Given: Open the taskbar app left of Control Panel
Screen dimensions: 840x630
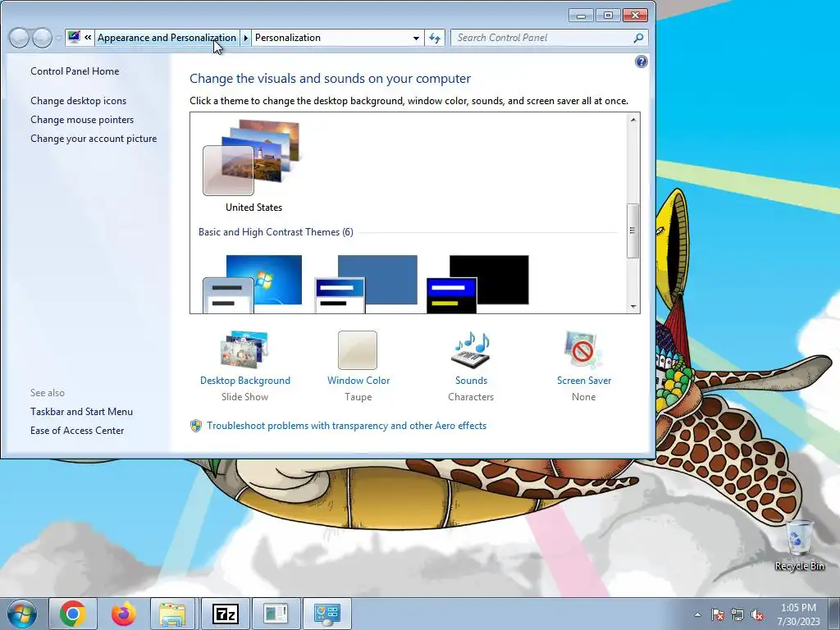Looking at the screenshot, I should tap(276, 614).
